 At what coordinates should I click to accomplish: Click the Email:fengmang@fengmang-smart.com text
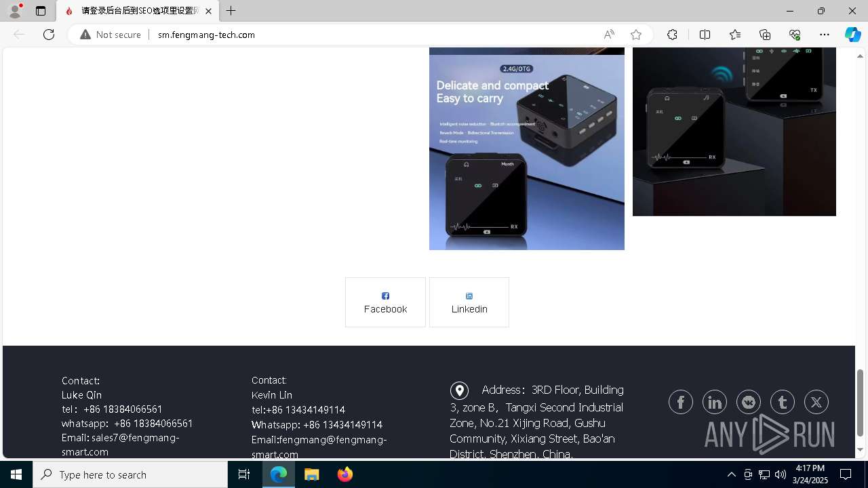click(319, 447)
